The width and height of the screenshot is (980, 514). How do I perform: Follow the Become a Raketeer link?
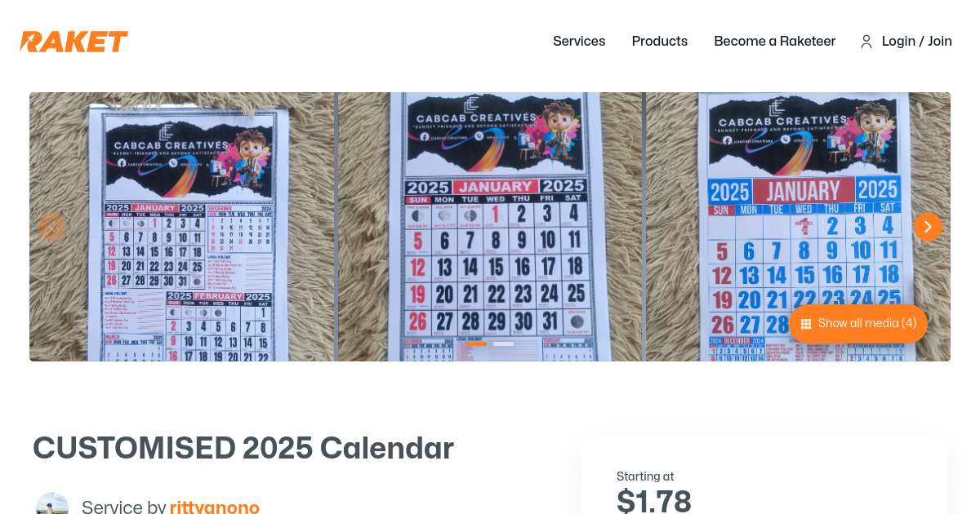coord(775,42)
